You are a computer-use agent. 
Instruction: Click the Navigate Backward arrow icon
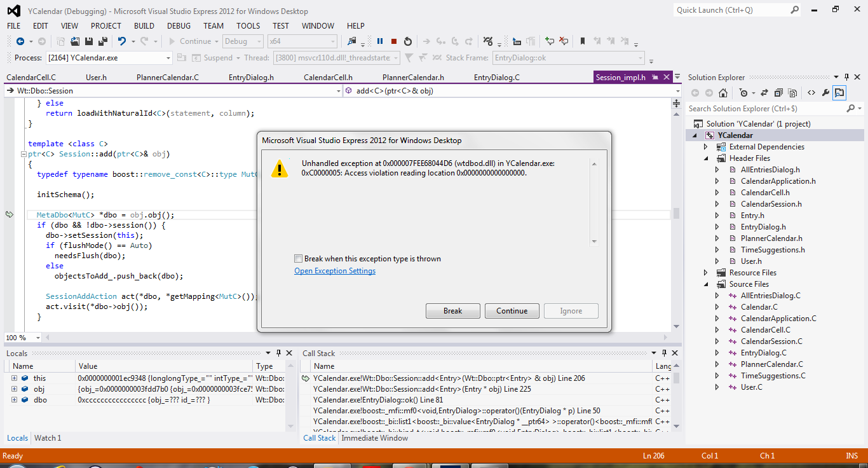[20, 41]
